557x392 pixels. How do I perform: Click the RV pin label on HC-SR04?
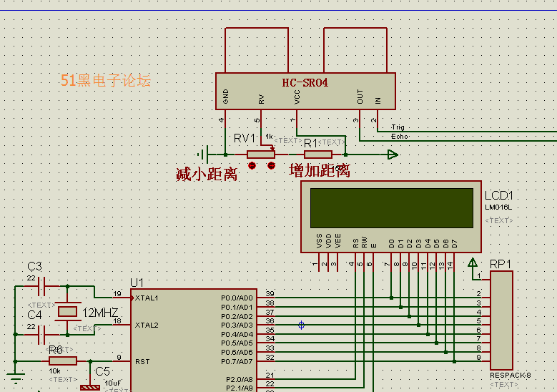click(x=262, y=99)
